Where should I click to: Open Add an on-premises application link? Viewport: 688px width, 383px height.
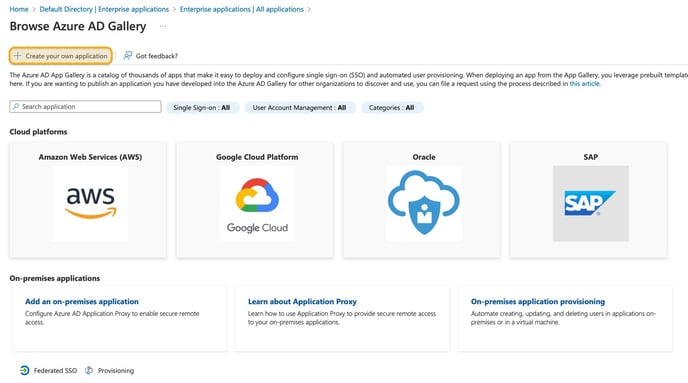82,301
